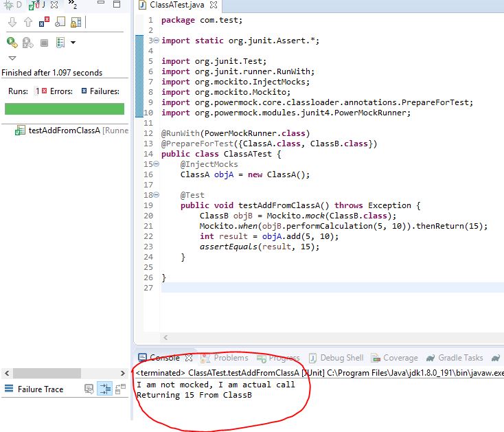Collapse the imports fold at line 3

tap(157, 41)
